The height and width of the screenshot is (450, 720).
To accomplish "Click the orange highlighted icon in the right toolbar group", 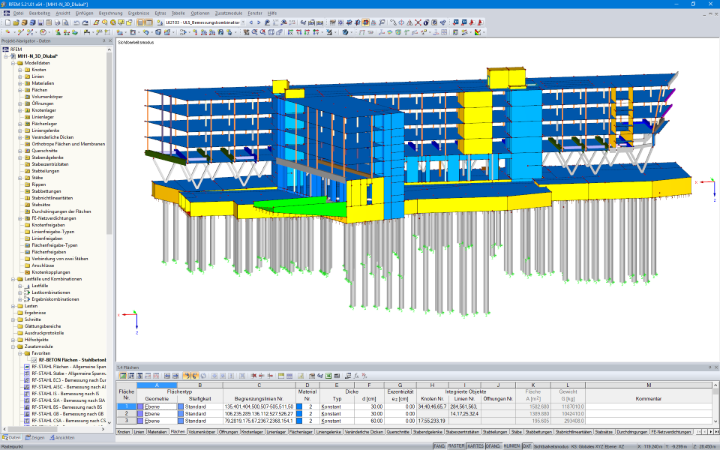I will [366, 22].
